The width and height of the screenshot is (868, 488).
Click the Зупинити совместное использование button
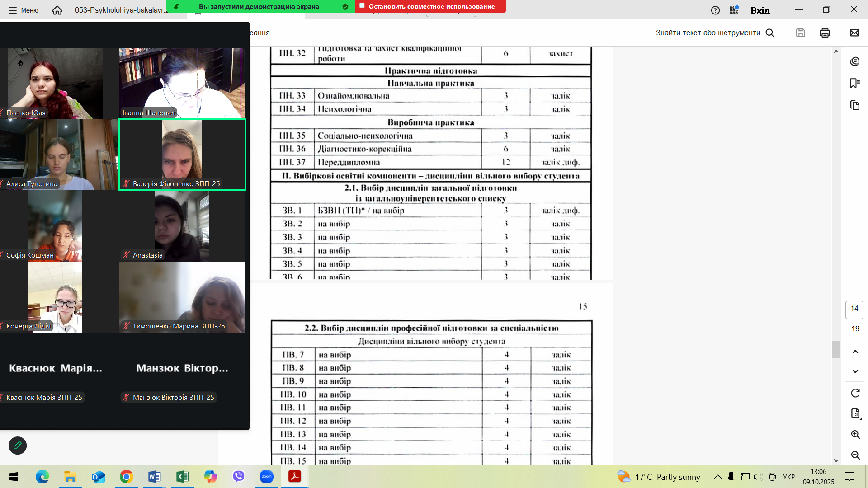[430, 6]
